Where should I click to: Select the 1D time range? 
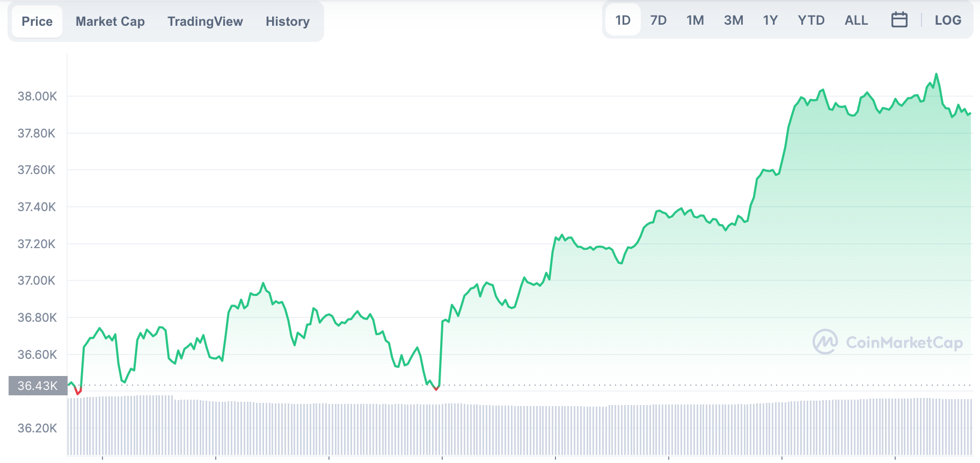tap(623, 20)
